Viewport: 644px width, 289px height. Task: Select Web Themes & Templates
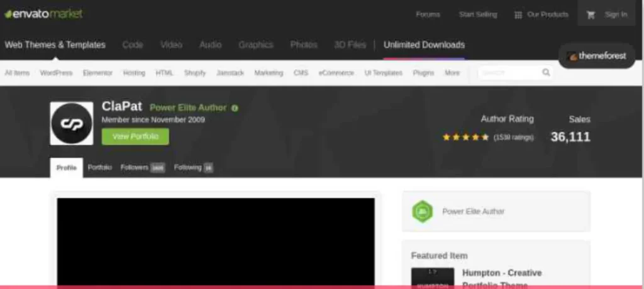coord(55,45)
